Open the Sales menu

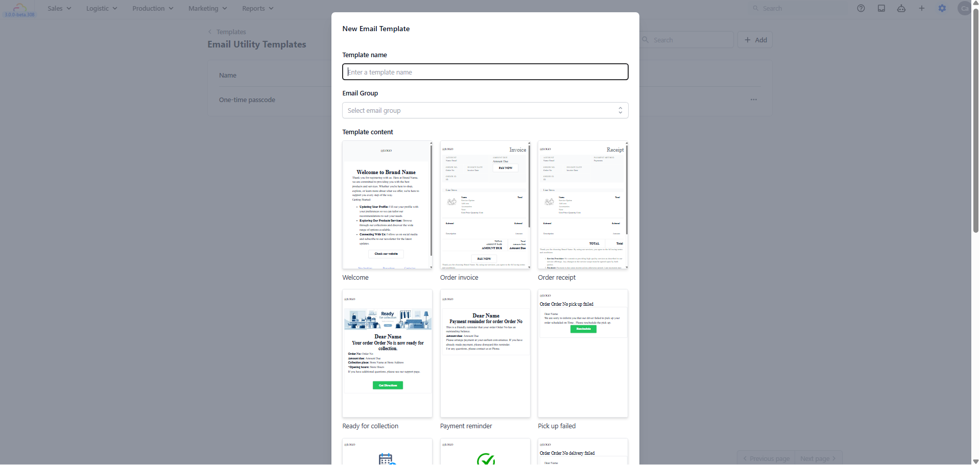tap(59, 8)
